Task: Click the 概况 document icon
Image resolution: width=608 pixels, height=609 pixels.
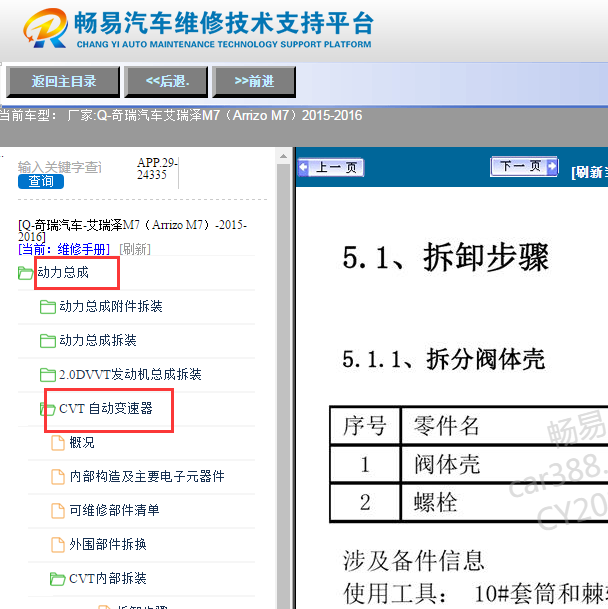Action: click(58, 443)
